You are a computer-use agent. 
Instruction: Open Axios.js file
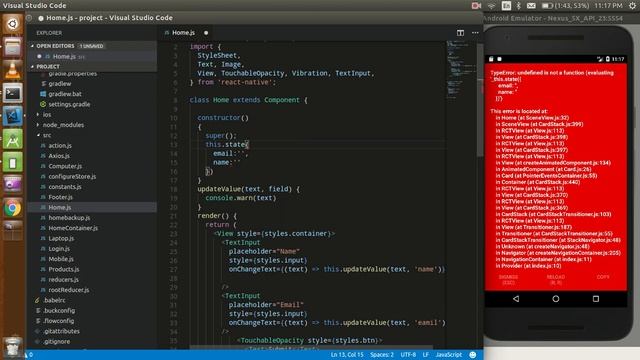coord(59,156)
